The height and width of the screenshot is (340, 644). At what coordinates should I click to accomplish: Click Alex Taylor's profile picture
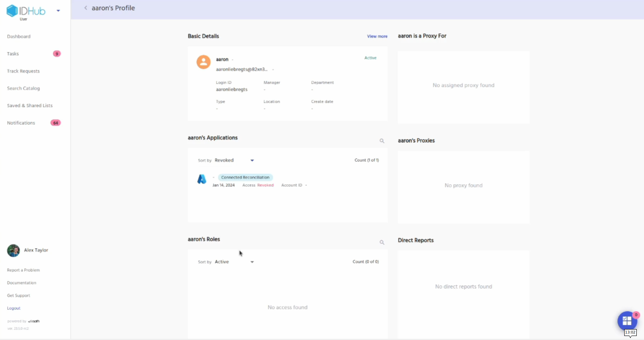click(x=13, y=250)
